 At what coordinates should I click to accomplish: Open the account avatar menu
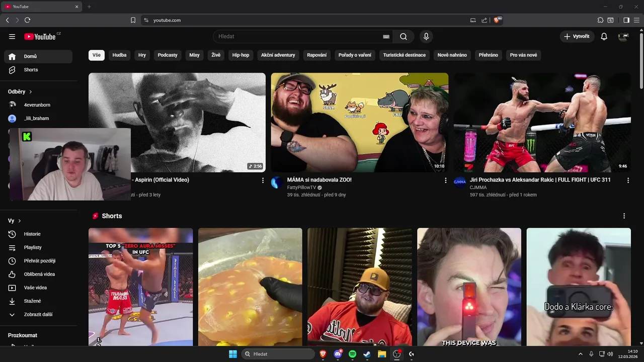tap(623, 36)
